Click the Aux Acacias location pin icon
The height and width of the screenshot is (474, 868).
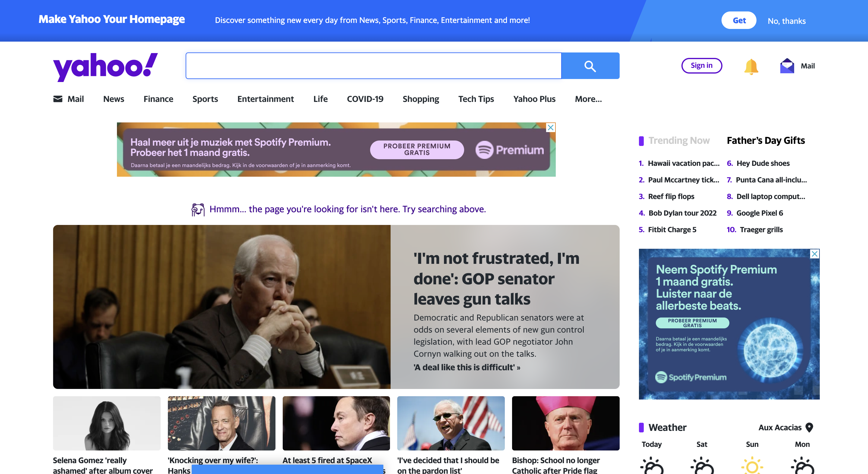(809, 427)
